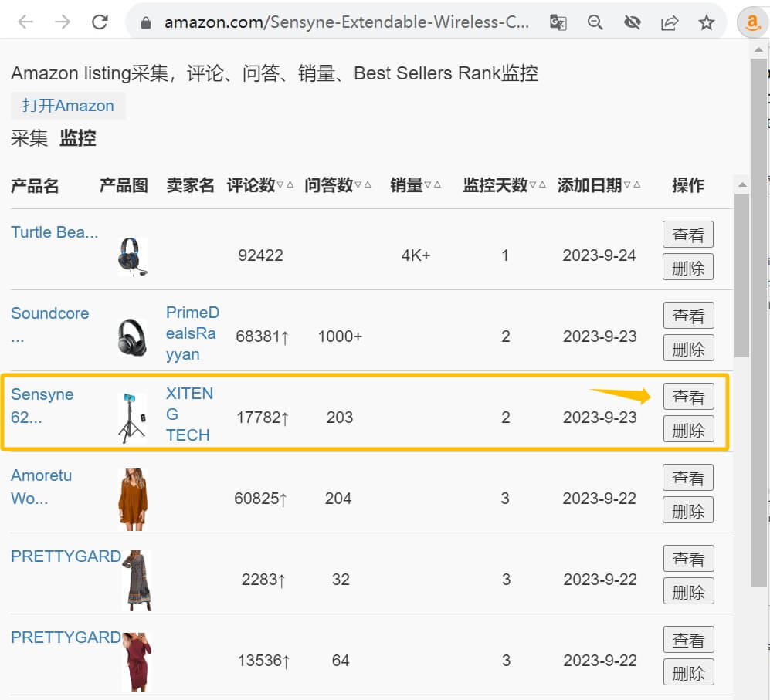The width and height of the screenshot is (770, 700).
Task: Click the outer page scrollbar up arrow
Action: 758,49
